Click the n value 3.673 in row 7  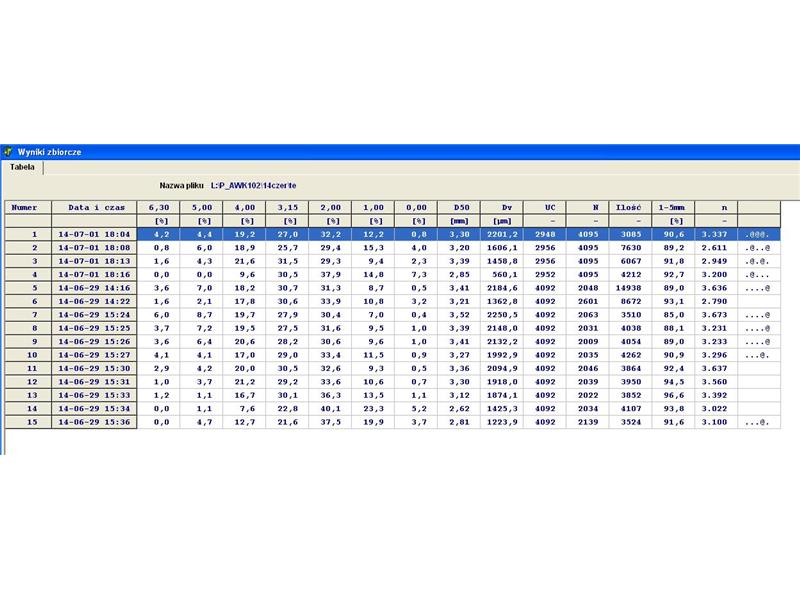pos(715,314)
